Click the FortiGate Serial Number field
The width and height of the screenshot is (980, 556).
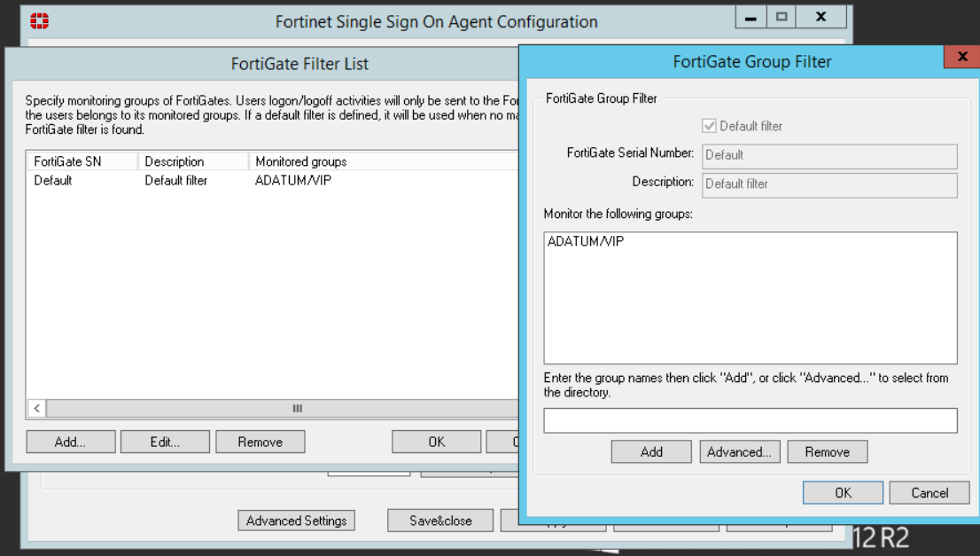point(829,155)
